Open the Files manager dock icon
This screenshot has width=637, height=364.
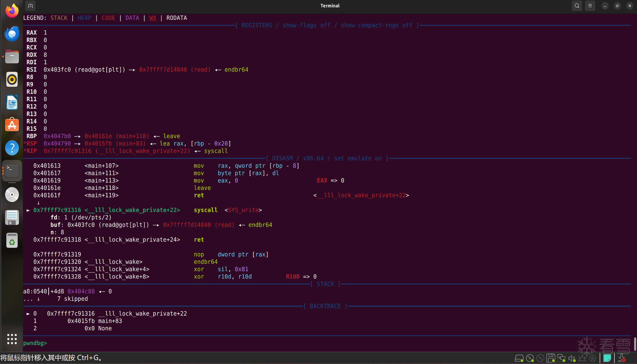pyautogui.click(x=12, y=57)
